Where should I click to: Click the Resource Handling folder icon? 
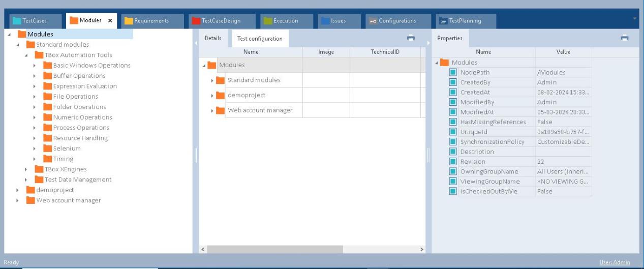click(x=47, y=138)
